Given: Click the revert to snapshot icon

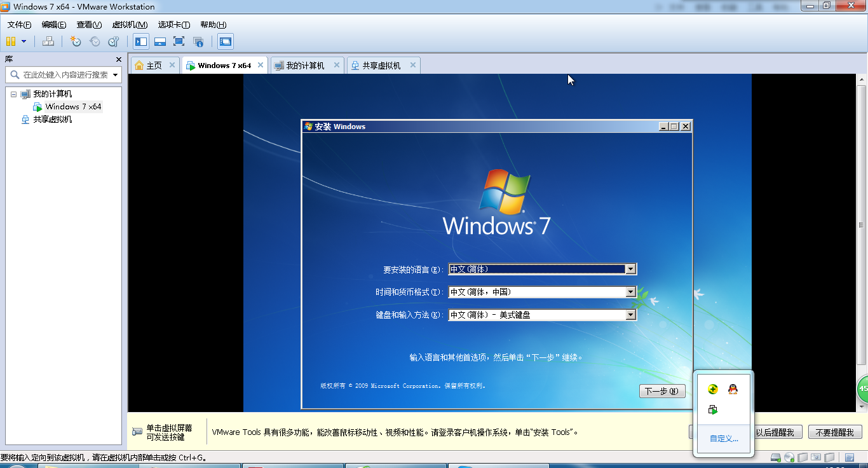Looking at the screenshot, I should pos(95,41).
